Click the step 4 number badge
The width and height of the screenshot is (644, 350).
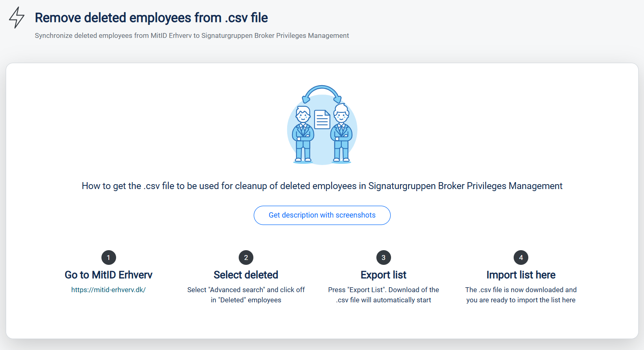[521, 258]
